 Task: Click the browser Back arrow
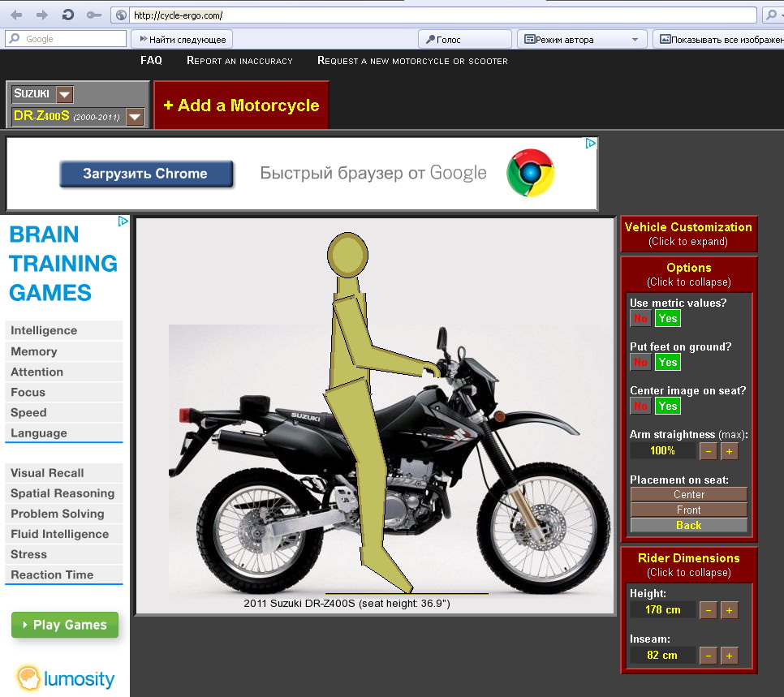16,15
